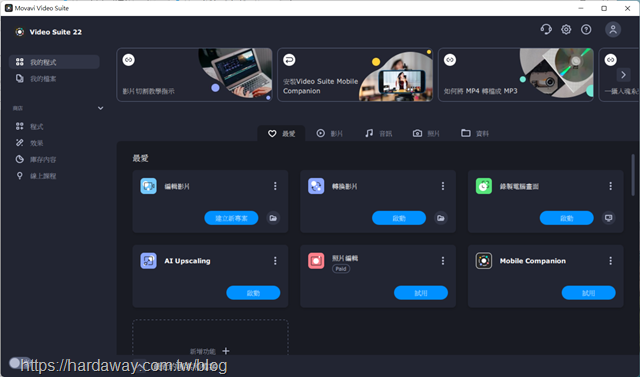Screen dimensions: 640x377
Task: Open the user account avatar
Action: click(613, 29)
